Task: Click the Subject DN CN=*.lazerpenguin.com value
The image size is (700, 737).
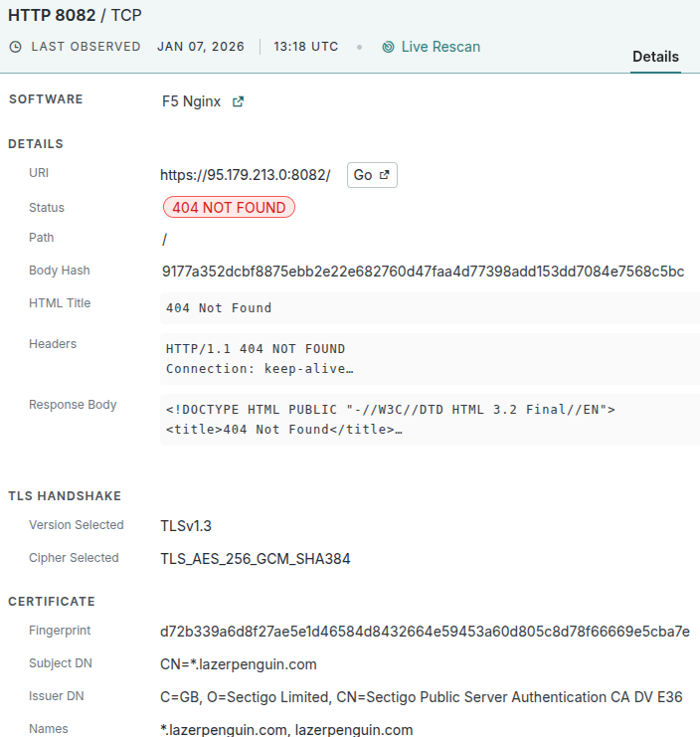Action: click(x=239, y=664)
